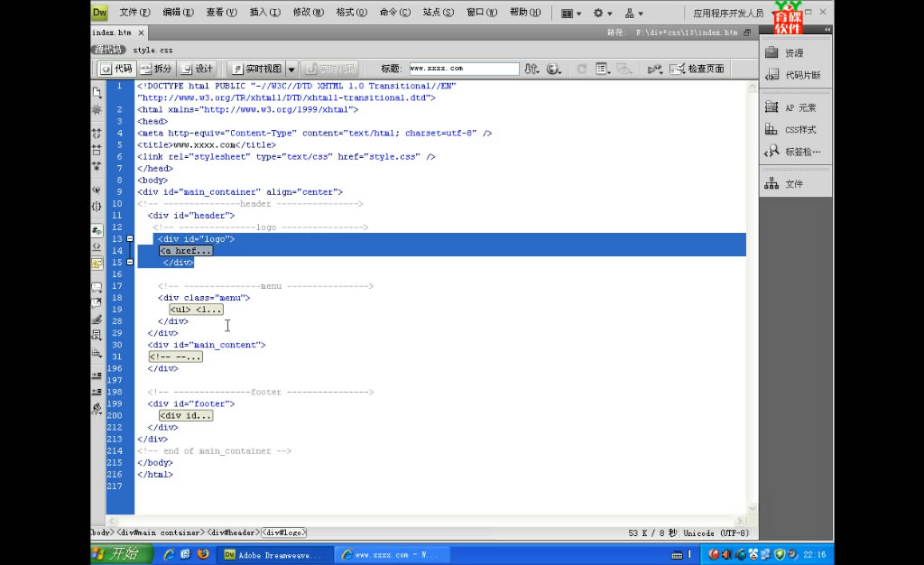Open the Open Documents list in coding toolbar

pos(97,92)
